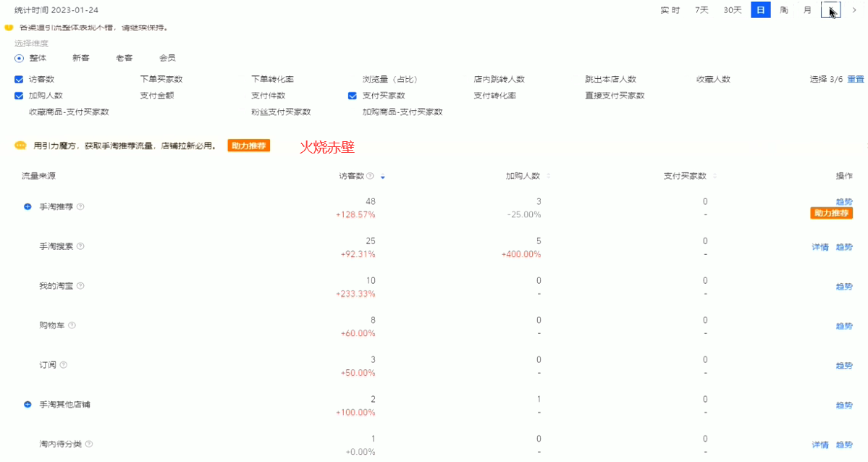Enable the 直接支付买家数 metric
Screen dimensions: 868x462
[615, 96]
